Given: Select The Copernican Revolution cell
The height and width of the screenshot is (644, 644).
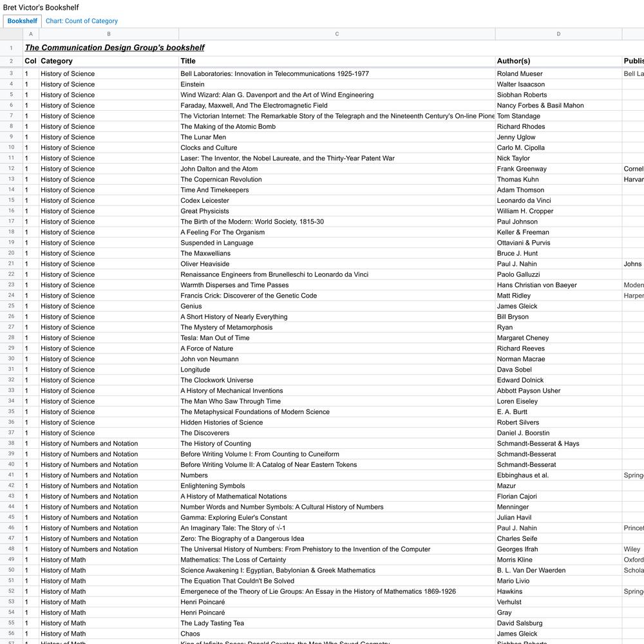Looking at the screenshot, I should (x=337, y=180).
